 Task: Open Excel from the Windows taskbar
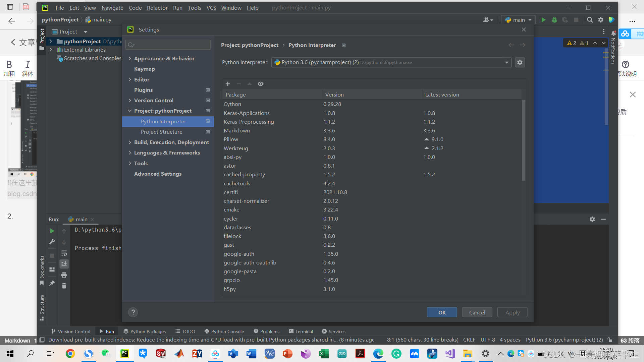click(324, 354)
